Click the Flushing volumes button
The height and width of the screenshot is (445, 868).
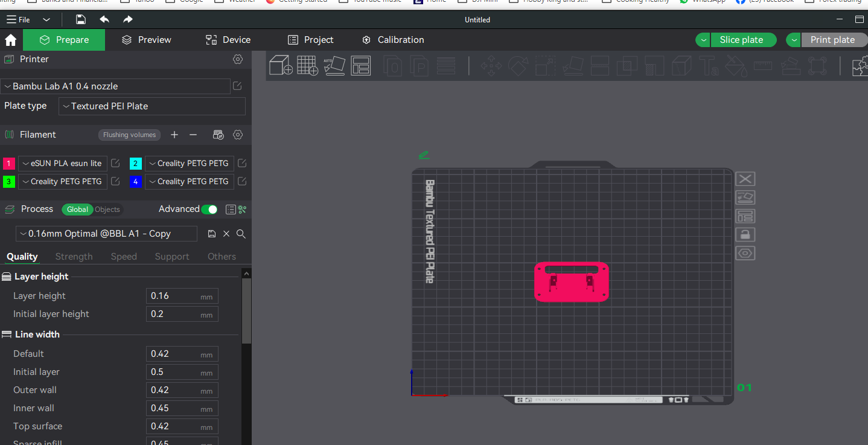(x=130, y=135)
